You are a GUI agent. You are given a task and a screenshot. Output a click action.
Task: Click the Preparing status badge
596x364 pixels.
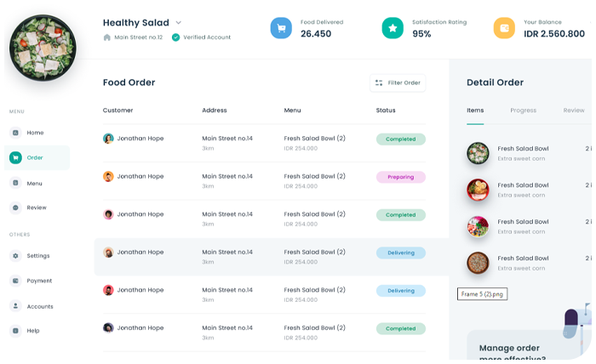coord(400,177)
